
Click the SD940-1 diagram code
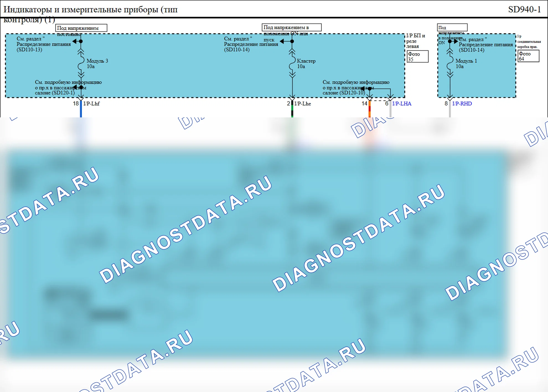point(524,9)
